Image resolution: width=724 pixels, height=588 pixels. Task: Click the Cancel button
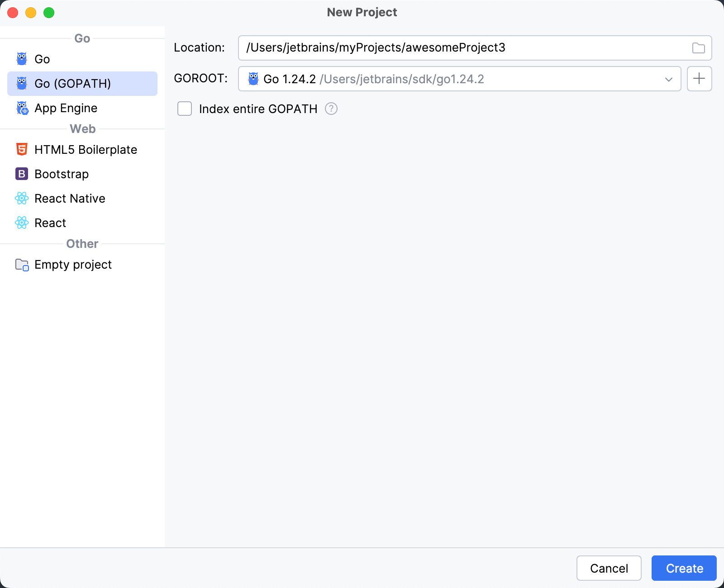click(x=609, y=568)
